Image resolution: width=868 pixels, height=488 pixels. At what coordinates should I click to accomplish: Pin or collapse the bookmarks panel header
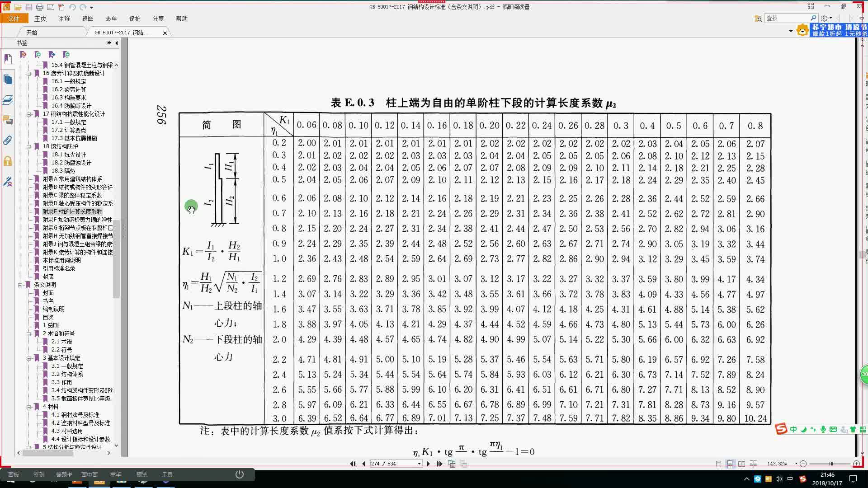(109, 43)
